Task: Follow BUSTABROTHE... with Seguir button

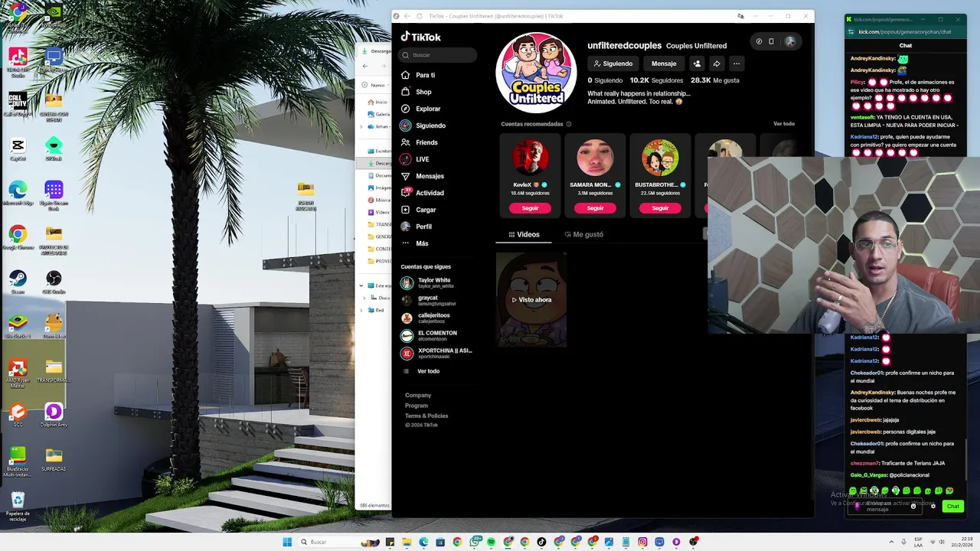Action: (660, 208)
